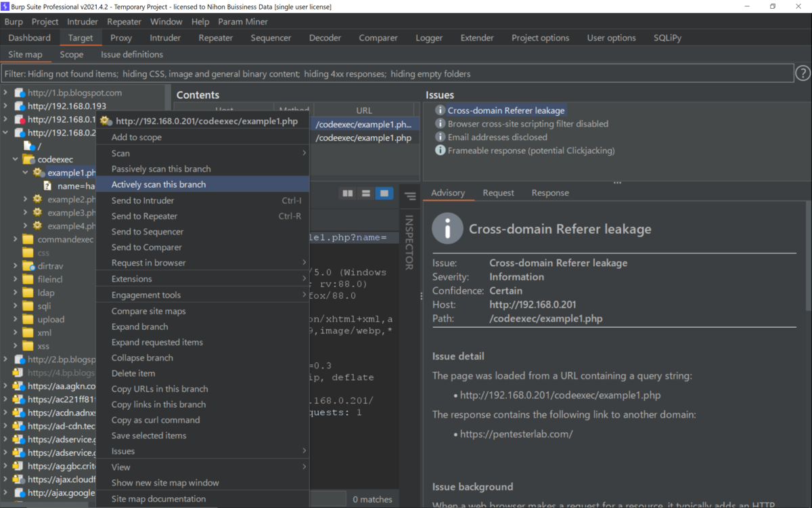Open the Proxy tab

point(121,38)
